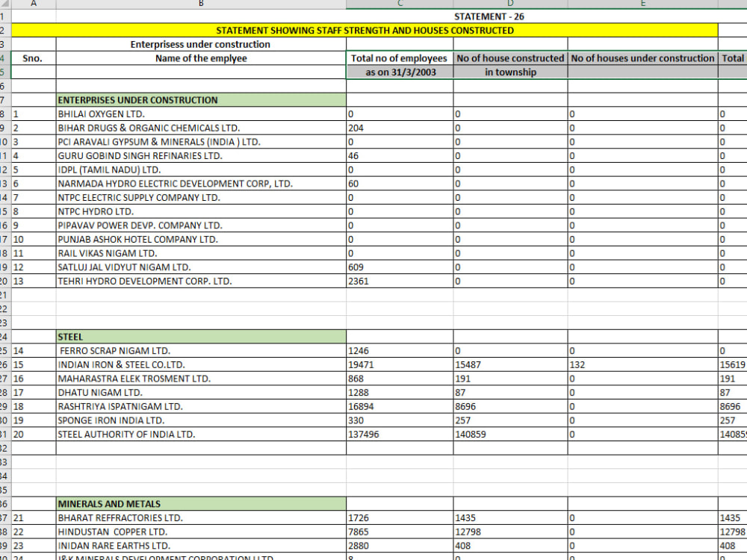This screenshot has height=560, width=747.
Task: Click the employee count 2880 cell
Action: click(x=400, y=546)
